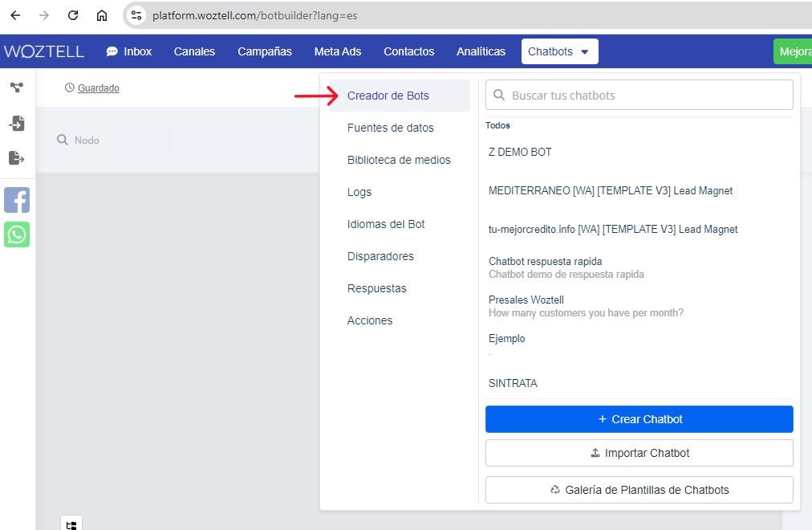
Task: Open Idiomas del Bot
Action: tap(386, 224)
